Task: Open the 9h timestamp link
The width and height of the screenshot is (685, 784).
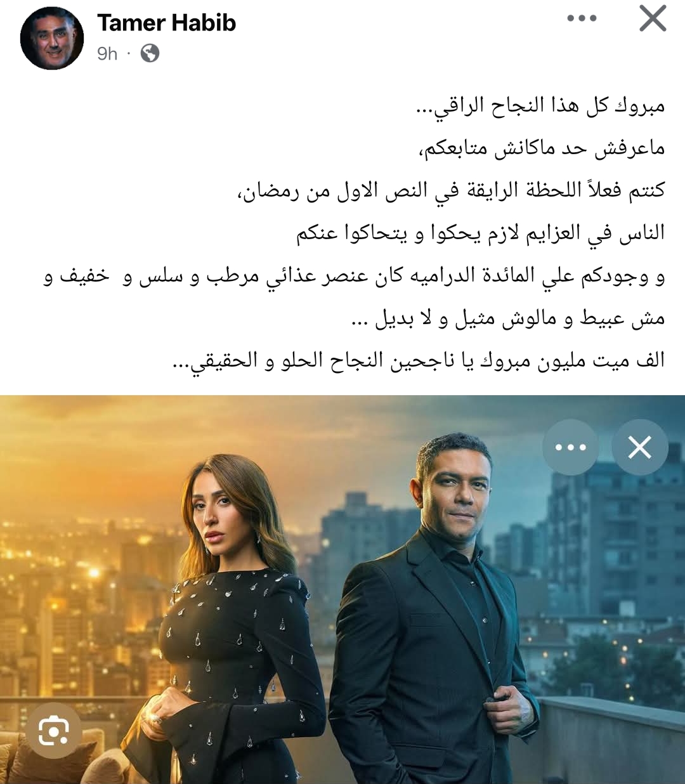Action: coord(107,54)
